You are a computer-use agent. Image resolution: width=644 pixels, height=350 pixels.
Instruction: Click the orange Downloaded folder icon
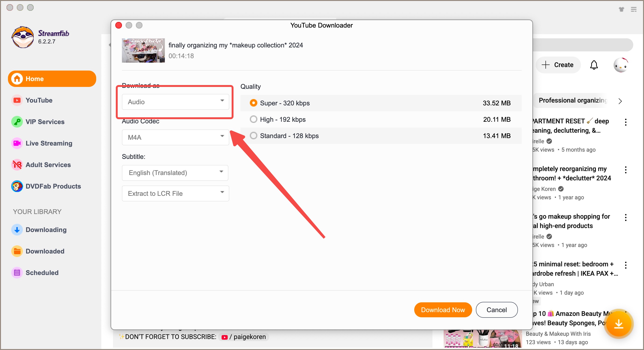click(x=17, y=251)
